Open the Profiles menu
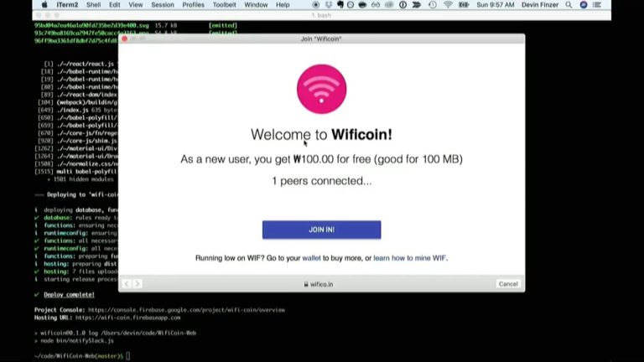This screenshot has height=362, width=644. click(193, 5)
